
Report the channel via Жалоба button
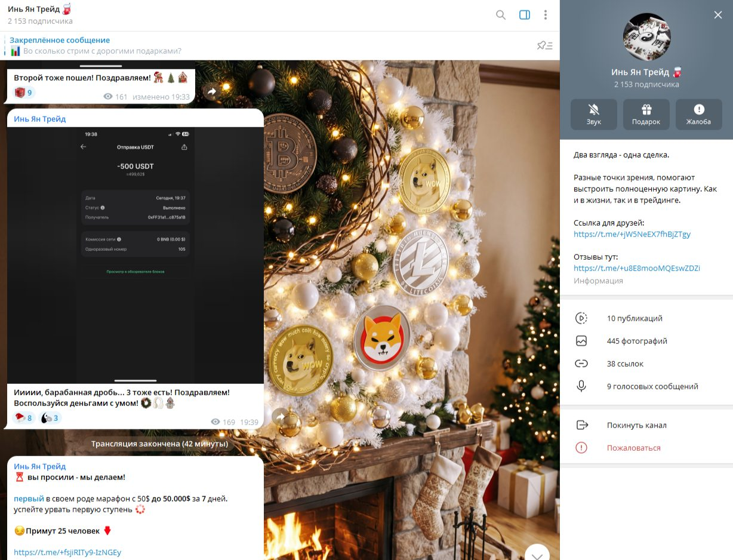[x=699, y=115]
